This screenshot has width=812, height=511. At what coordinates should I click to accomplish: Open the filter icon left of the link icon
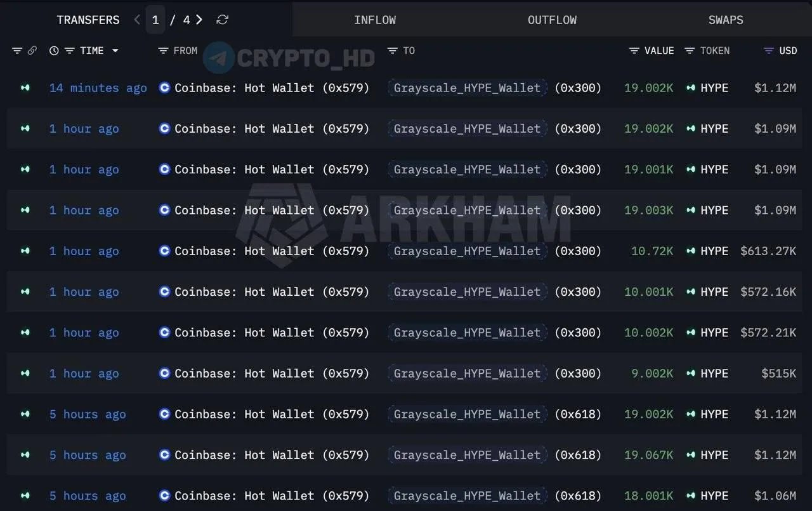pyautogui.click(x=17, y=51)
